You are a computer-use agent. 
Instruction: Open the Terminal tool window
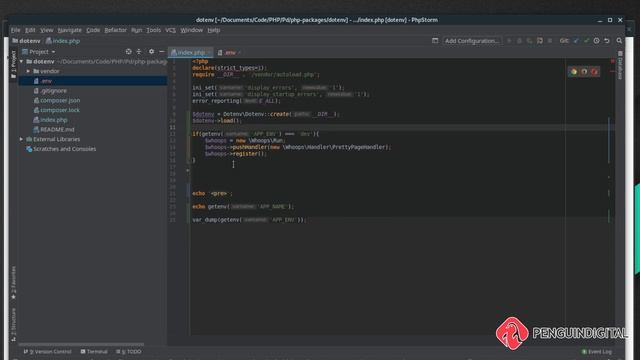94,351
